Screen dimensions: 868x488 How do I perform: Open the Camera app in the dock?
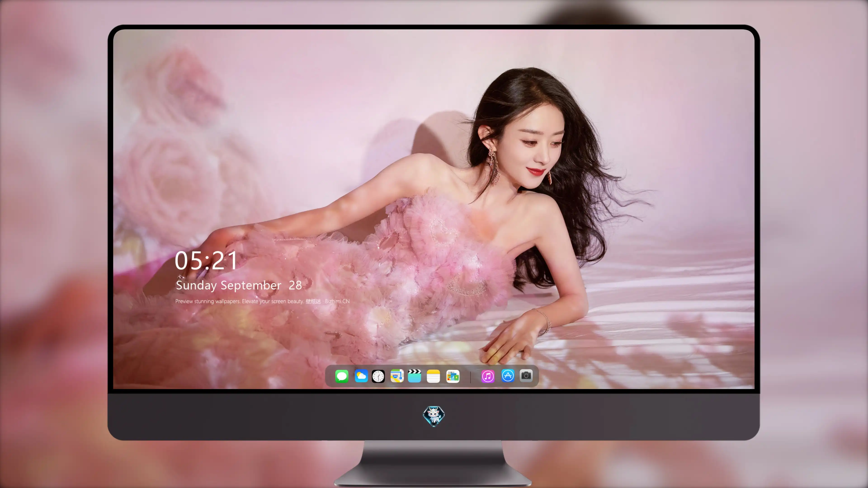tap(526, 375)
